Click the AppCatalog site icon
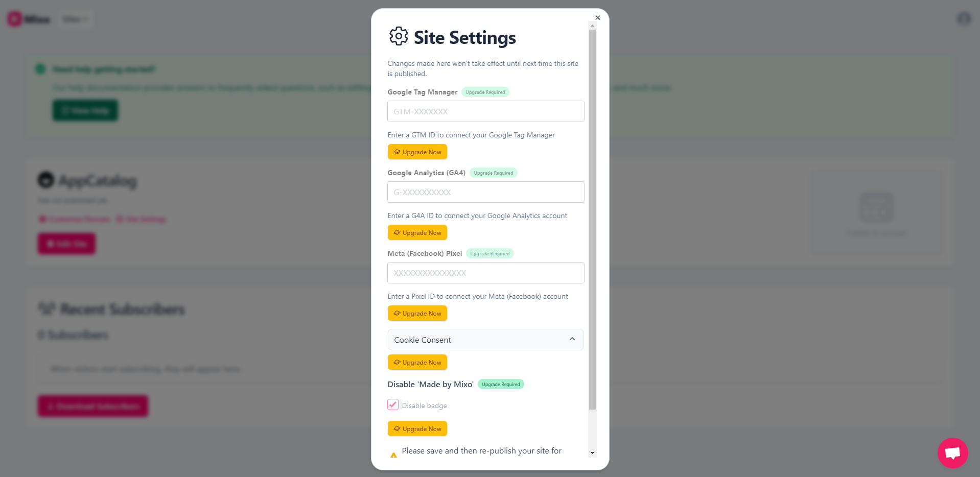The height and width of the screenshot is (477, 980). click(x=46, y=180)
